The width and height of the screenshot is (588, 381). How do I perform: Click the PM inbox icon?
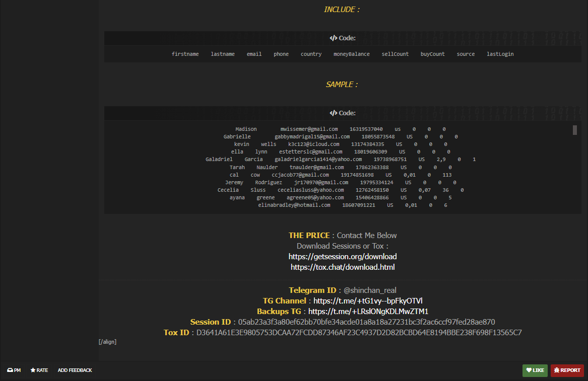pos(10,370)
